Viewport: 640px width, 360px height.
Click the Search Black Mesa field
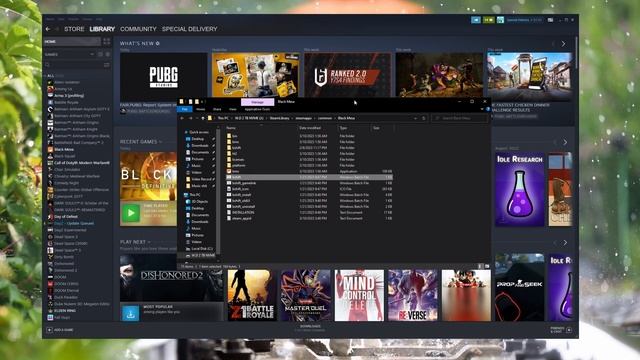pos(460,118)
